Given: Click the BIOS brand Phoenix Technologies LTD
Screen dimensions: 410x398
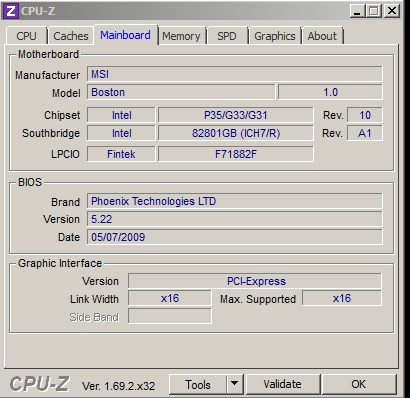Looking at the screenshot, I should 235,201.
